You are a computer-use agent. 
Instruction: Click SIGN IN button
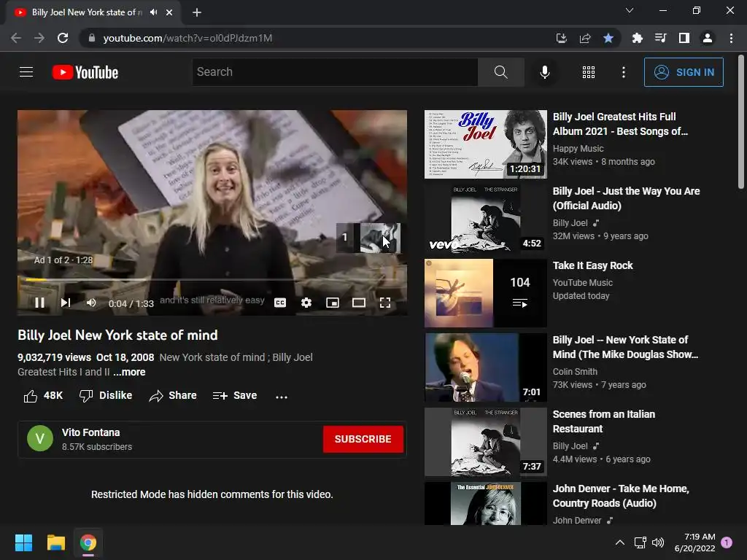click(x=684, y=72)
